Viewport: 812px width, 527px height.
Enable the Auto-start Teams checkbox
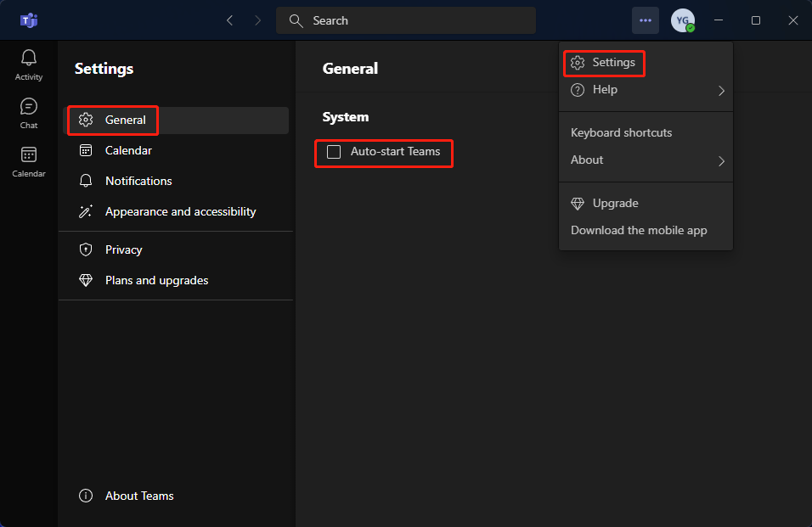tap(334, 152)
